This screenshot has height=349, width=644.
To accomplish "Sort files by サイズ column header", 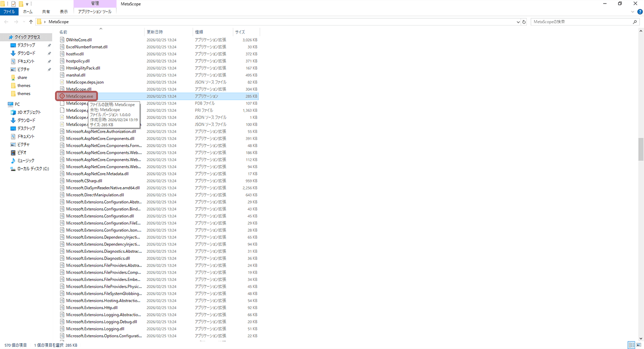I will (240, 32).
